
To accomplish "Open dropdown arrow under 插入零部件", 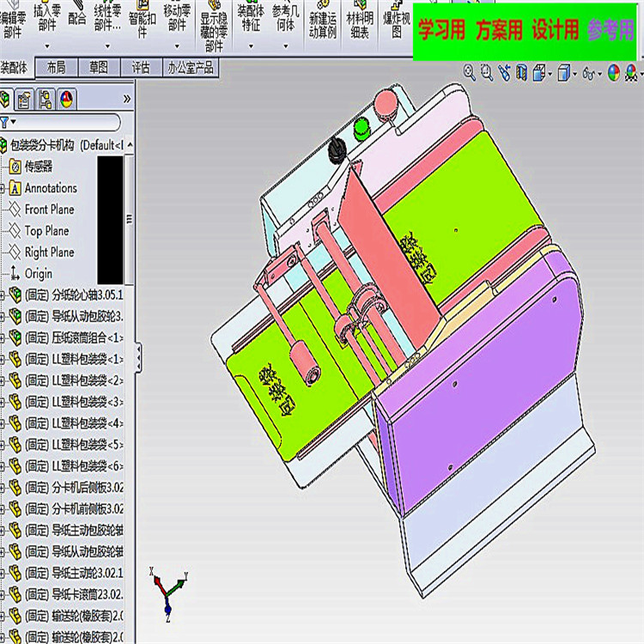I will 47,46.
